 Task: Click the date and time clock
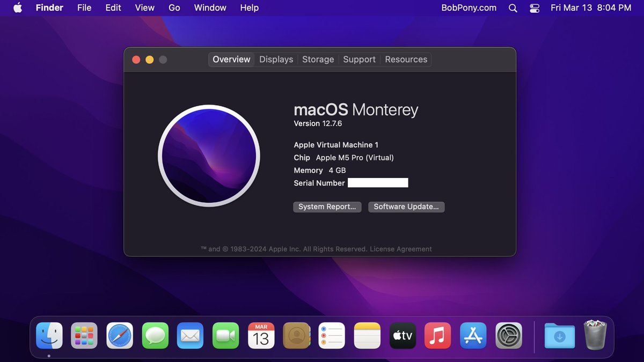(591, 8)
